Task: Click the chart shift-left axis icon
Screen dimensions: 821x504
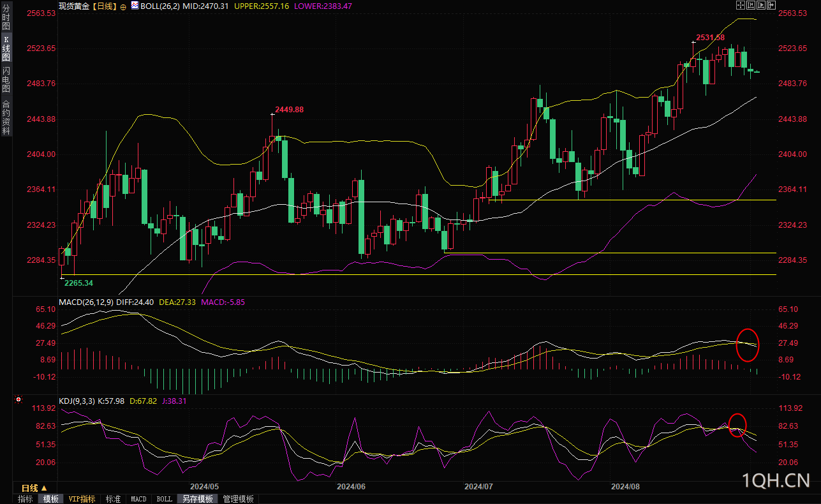Action: click(x=751, y=5)
